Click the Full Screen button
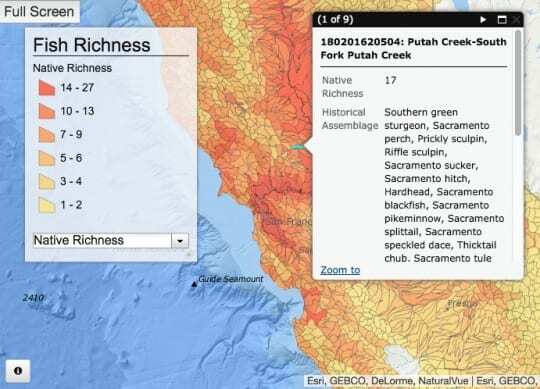Image resolution: width=540 pixels, height=389 pixels. pos(39,11)
